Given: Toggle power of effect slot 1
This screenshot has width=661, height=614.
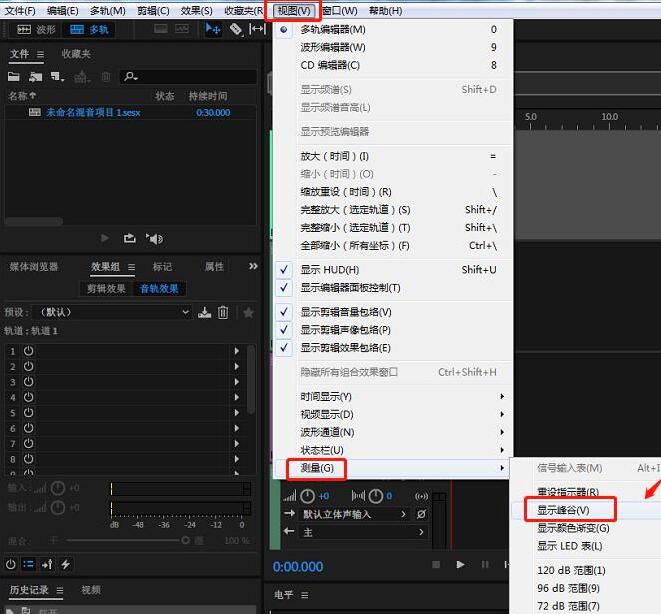Looking at the screenshot, I should click(28, 351).
